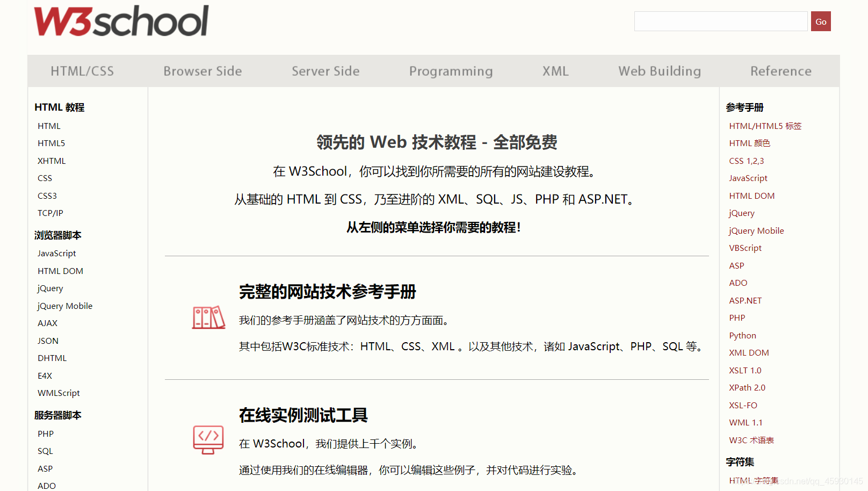Open JavaScript reference in right sidebar
This screenshot has height=491, width=868.
click(748, 178)
